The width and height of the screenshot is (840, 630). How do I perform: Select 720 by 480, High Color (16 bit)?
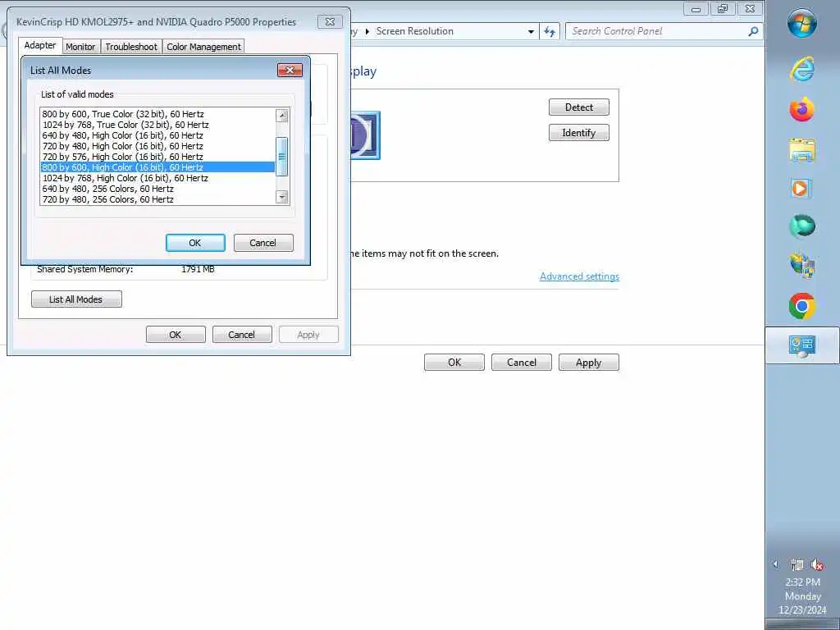coord(157,146)
